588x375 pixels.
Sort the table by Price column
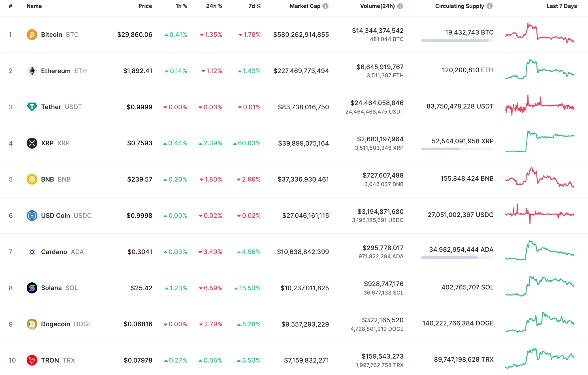click(145, 6)
